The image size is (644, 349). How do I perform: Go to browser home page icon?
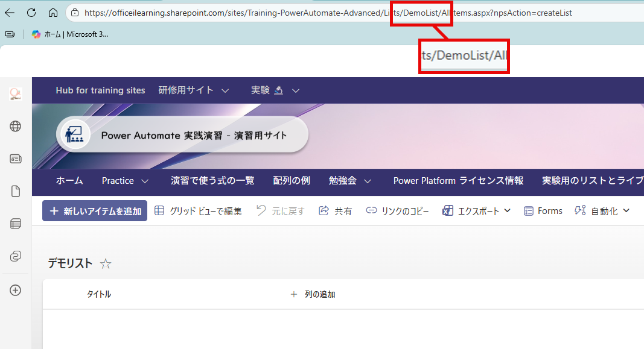point(53,12)
